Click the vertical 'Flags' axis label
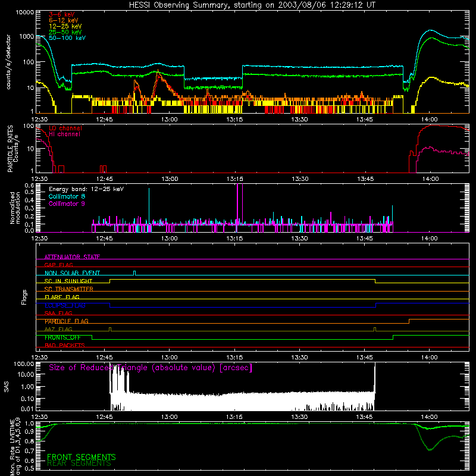This screenshot has width=476, height=476. (24, 297)
